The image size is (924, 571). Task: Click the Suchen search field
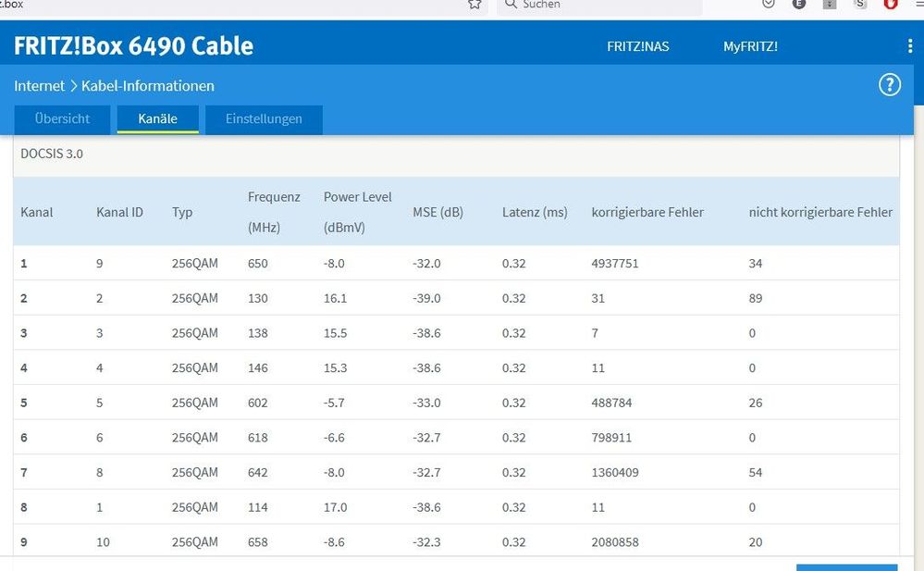[x=600, y=5]
